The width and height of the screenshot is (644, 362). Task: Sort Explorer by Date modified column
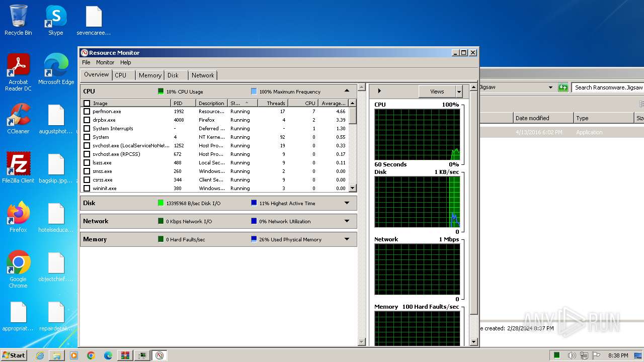pos(543,118)
